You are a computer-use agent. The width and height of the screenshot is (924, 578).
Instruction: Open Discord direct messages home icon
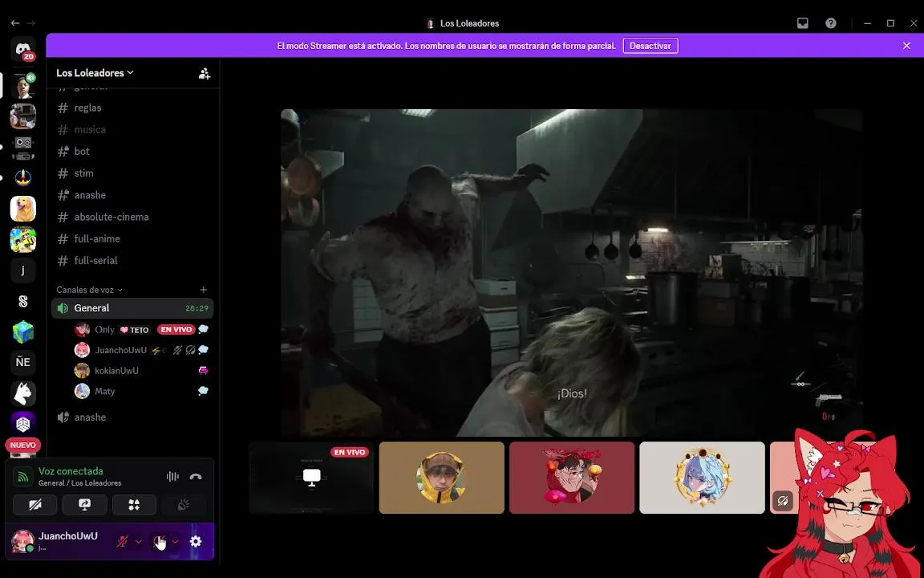click(23, 49)
